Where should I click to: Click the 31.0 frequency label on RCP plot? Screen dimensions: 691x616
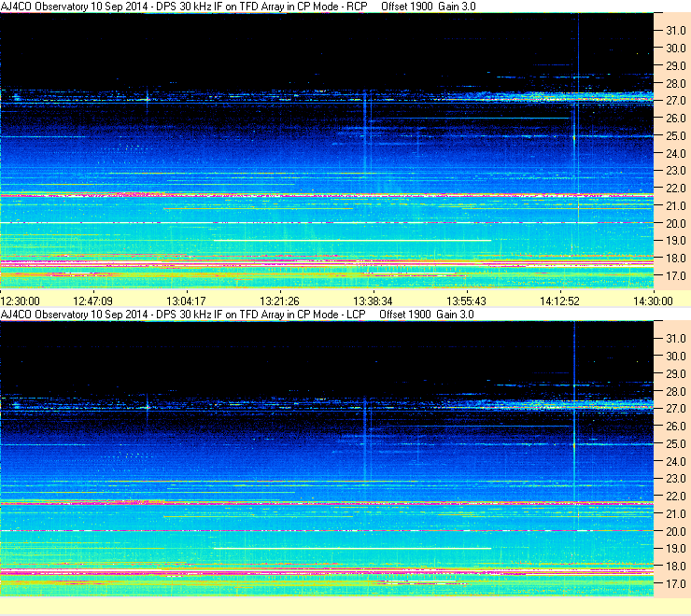coord(676,31)
